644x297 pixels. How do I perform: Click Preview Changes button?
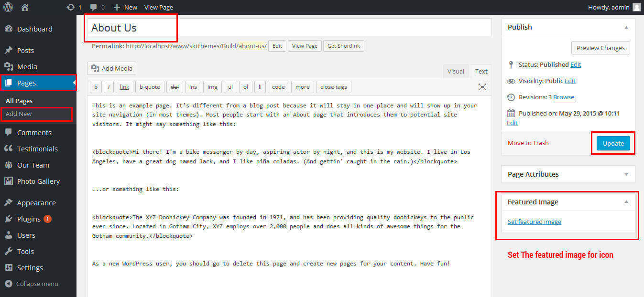(x=600, y=48)
